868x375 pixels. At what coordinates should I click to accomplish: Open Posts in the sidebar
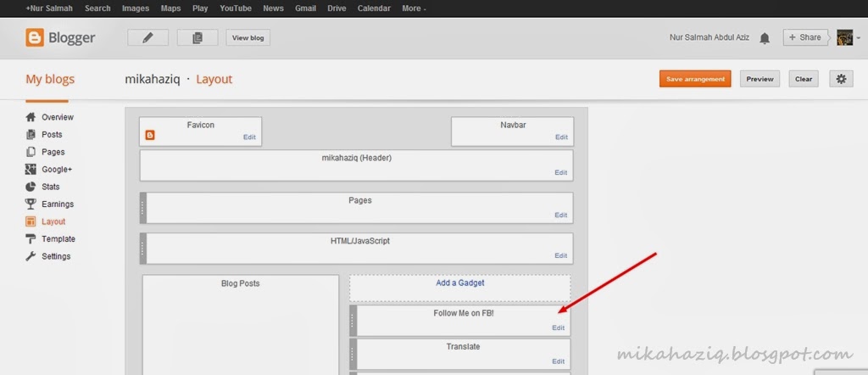coord(52,135)
